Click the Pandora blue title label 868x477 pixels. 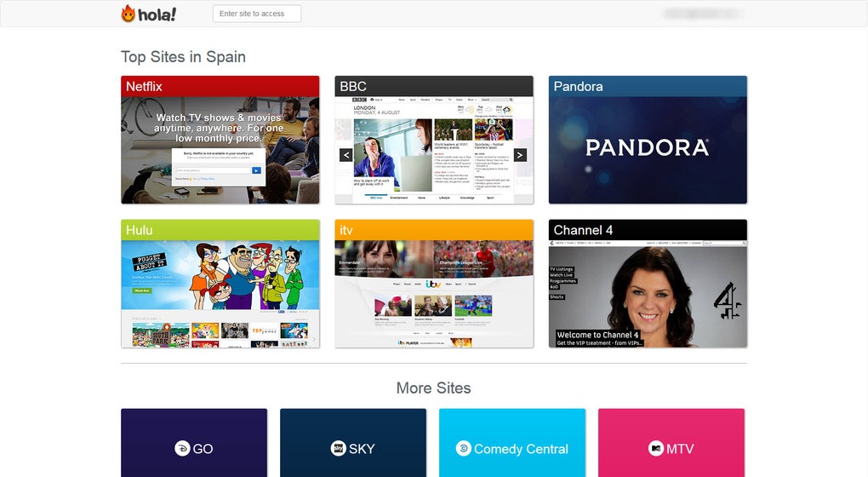click(578, 86)
